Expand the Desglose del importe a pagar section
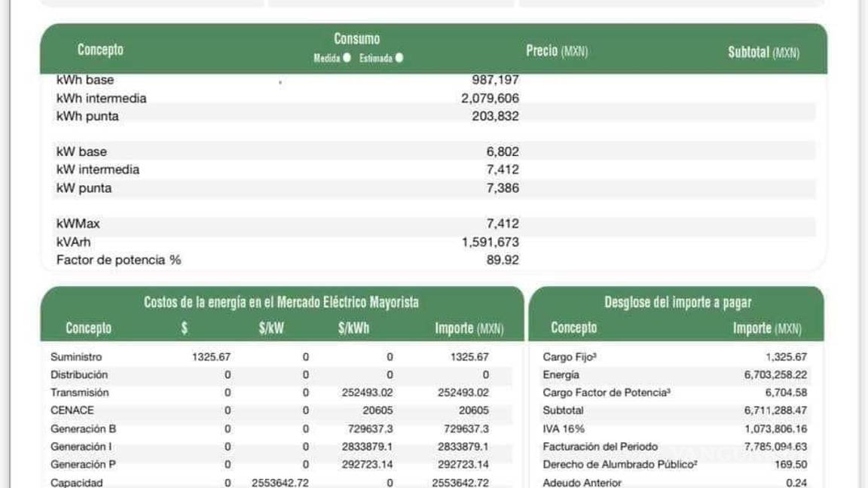868x488 pixels. (x=678, y=301)
